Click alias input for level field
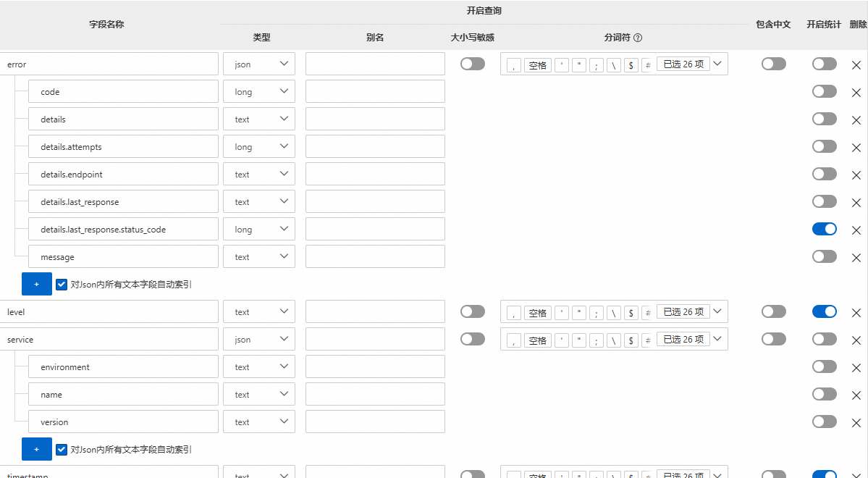868x478 pixels. 375,311
